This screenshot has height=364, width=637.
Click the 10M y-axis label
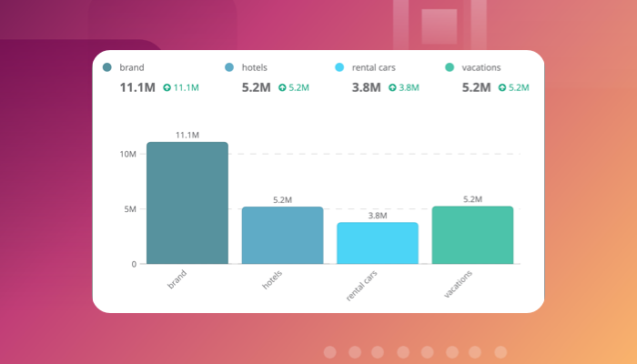127,154
